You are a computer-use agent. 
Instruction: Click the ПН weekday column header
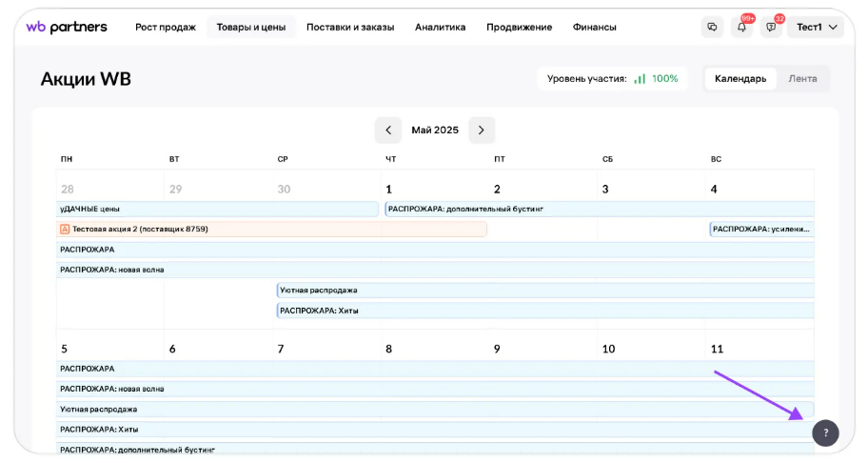pyautogui.click(x=67, y=159)
